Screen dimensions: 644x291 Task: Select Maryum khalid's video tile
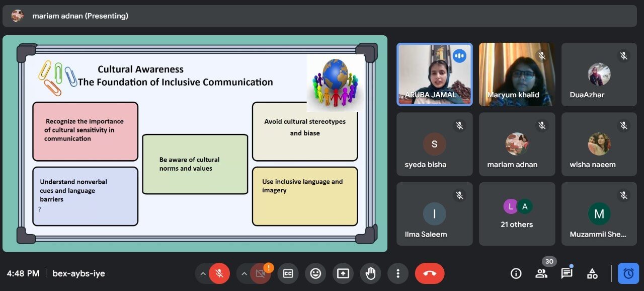pyautogui.click(x=517, y=75)
